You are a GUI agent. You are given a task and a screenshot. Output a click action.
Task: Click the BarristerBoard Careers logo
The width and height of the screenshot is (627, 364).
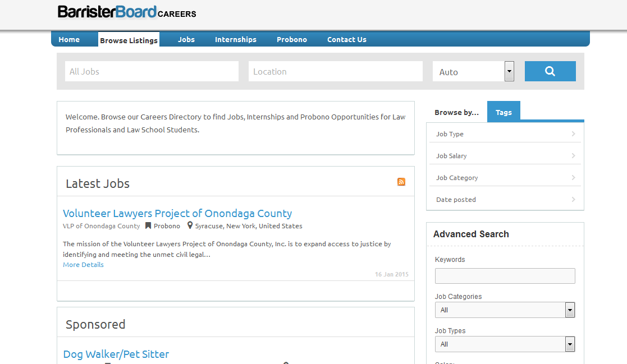127,12
